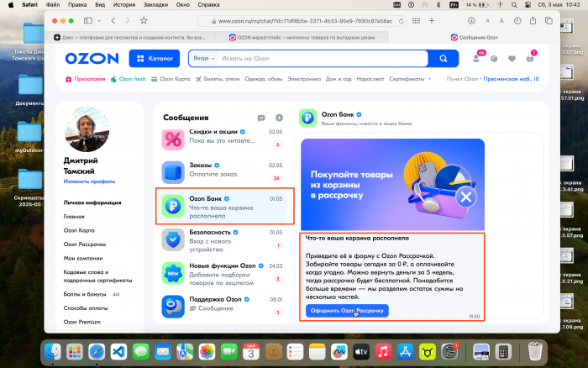Open the shopping cart icon
This screenshot has width=588, height=368.
click(530, 59)
